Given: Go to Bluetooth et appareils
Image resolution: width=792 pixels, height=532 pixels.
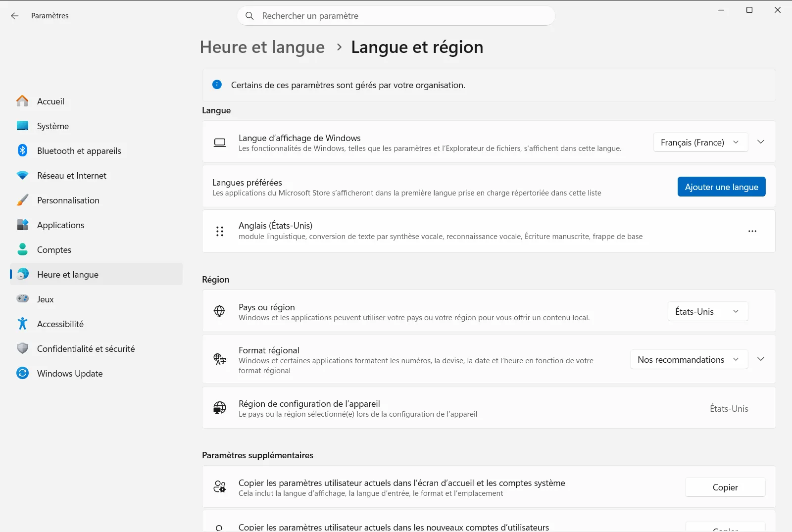Looking at the screenshot, I should tap(96, 150).
